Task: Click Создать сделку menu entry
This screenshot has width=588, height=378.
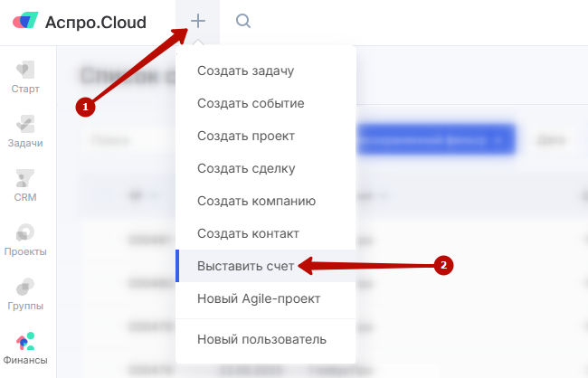Action: pos(246,168)
